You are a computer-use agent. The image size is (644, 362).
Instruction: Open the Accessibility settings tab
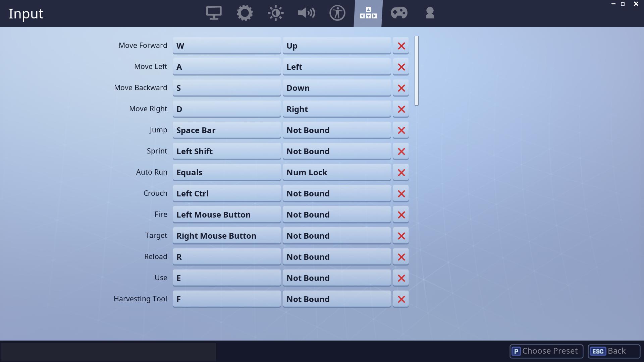[337, 13]
